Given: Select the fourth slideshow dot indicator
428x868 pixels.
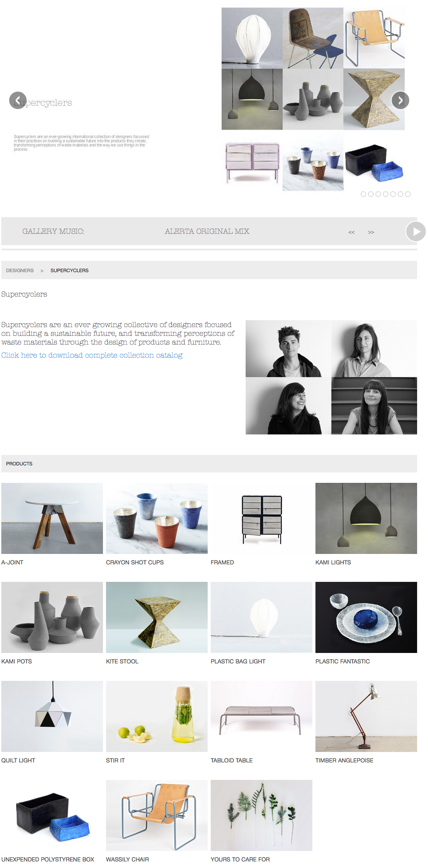Looking at the screenshot, I should [x=386, y=194].
